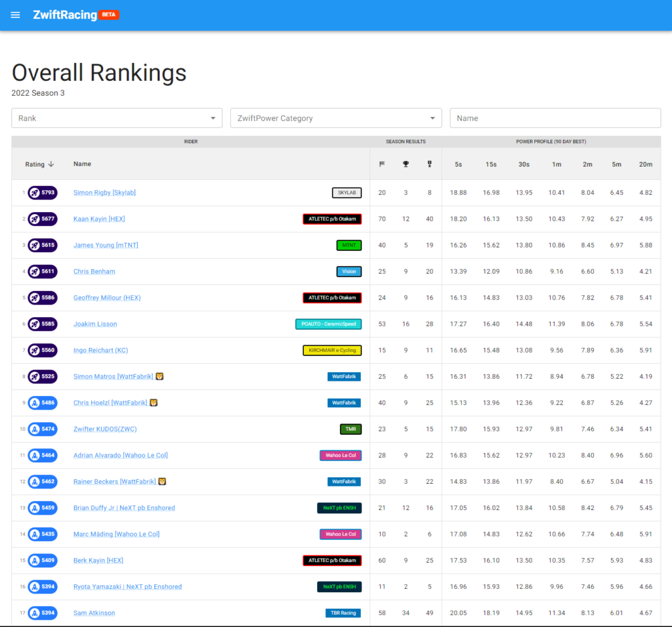This screenshot has width=672, height=627.
Task: Open James Young [mTNT] rider link
Action: coord(106,245)
